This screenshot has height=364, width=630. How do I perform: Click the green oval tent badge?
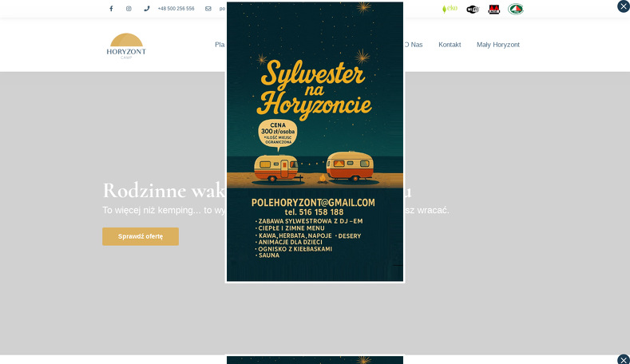click(516, 9)
